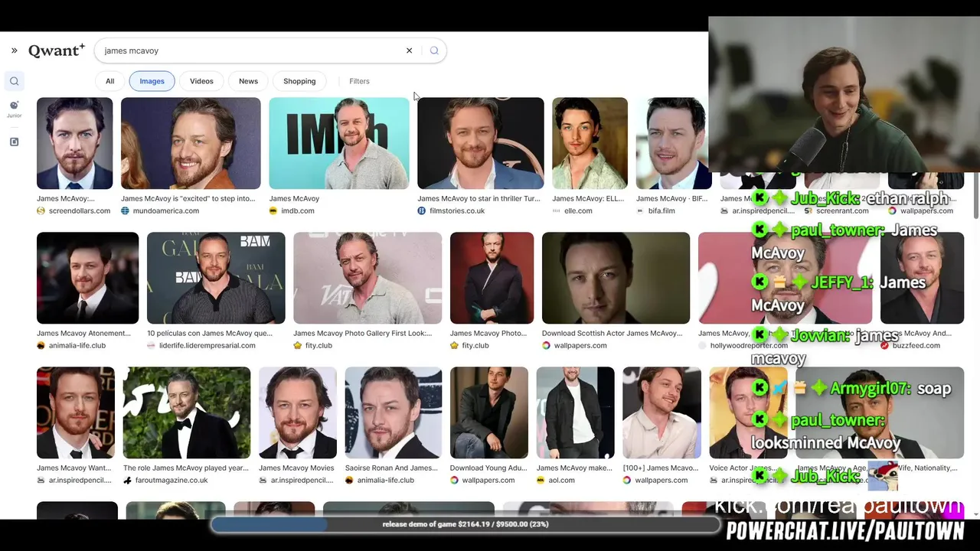Open the filmstories.co.uk thriller image
The image size is (980, 551).
pos(481,143)
